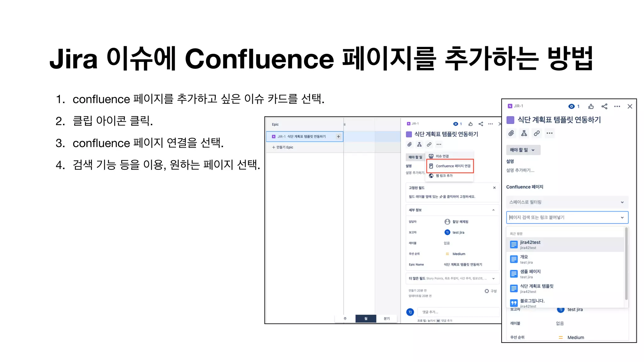Click the Epic Name value 식단 계획표 템플릿 연동하기

click(x=463, y=265)
